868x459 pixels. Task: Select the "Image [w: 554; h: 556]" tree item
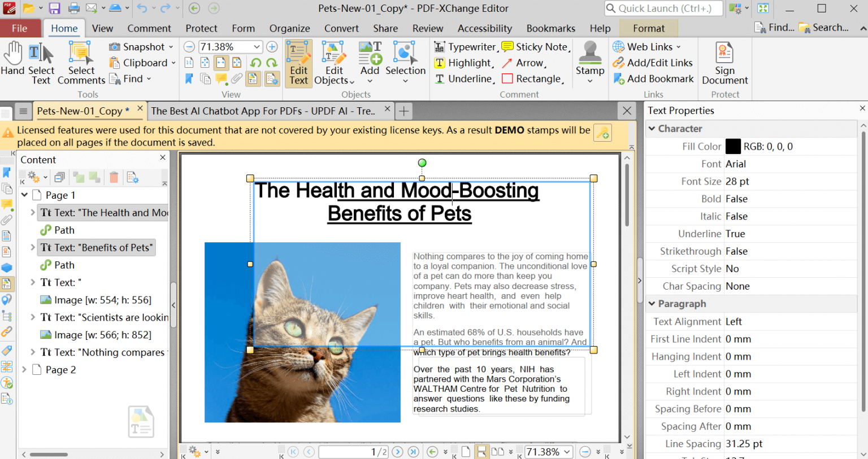[96, 300]
